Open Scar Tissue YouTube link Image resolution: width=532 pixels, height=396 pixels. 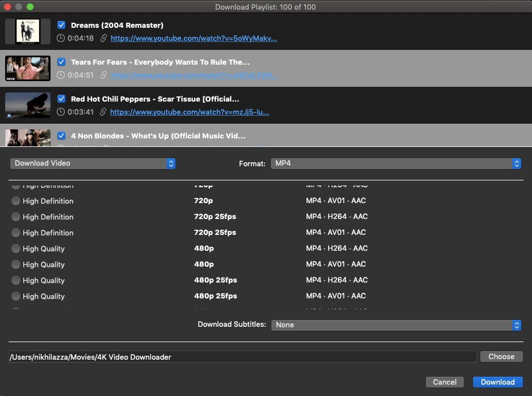[x=190, y=112]
